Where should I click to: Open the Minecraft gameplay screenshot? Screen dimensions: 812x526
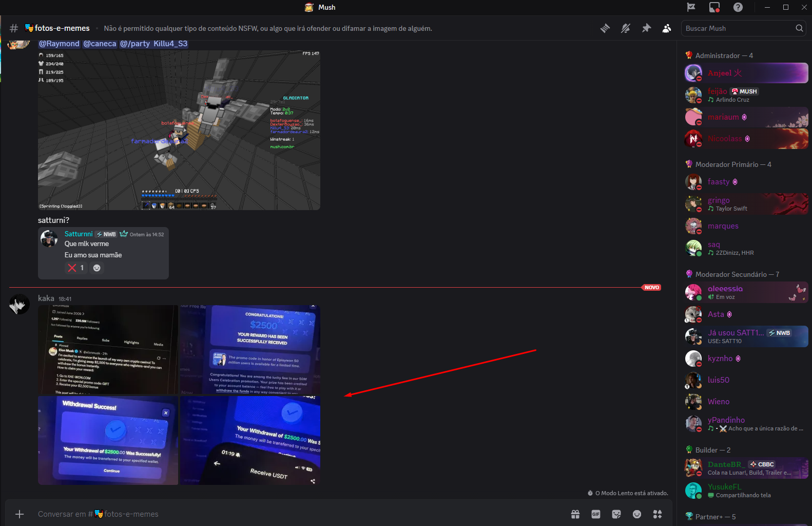coord(179,130)
